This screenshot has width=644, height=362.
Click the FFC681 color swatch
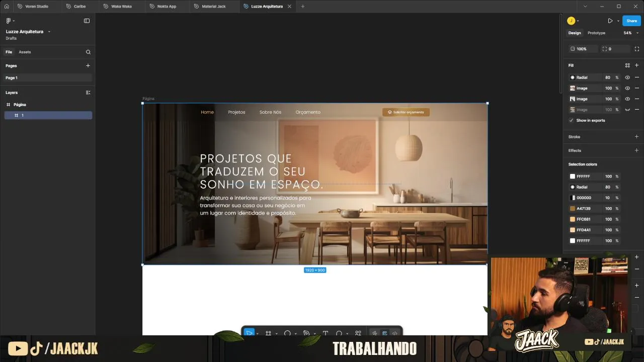tap(573, 219)
